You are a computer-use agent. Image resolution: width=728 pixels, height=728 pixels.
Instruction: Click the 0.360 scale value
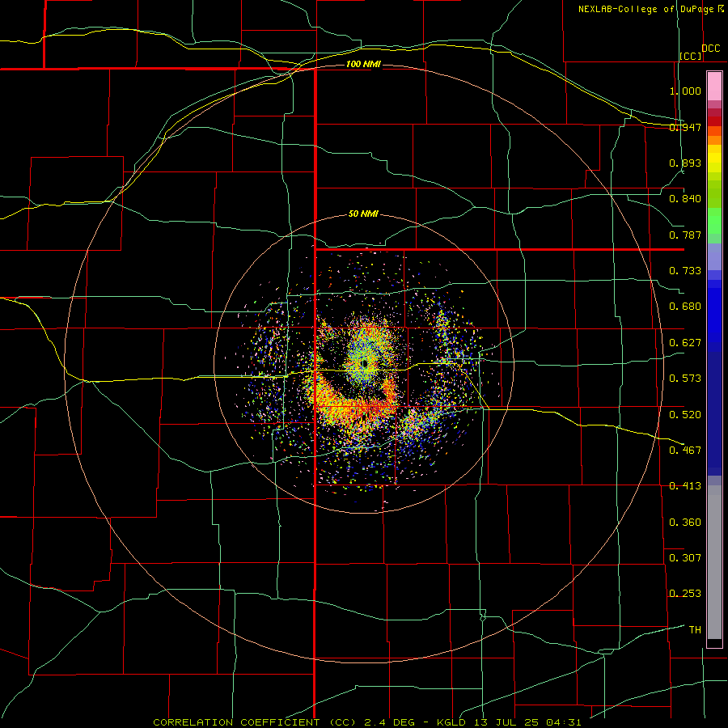pyautogui.click(x=685, y=523)
